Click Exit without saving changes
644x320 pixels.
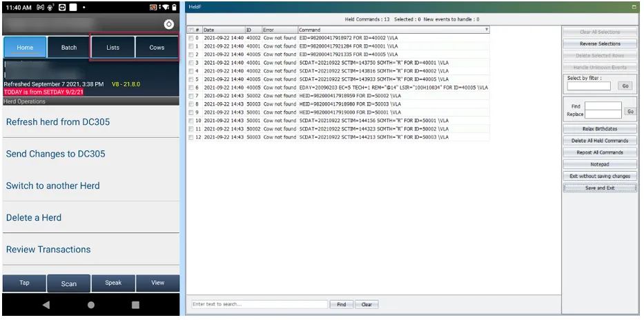[600, 176]
